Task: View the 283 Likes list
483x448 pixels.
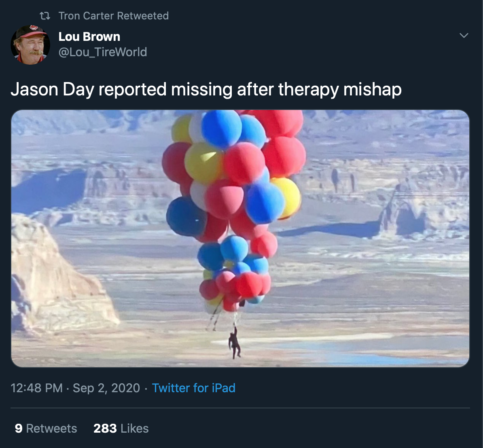Action: (121, 428)
